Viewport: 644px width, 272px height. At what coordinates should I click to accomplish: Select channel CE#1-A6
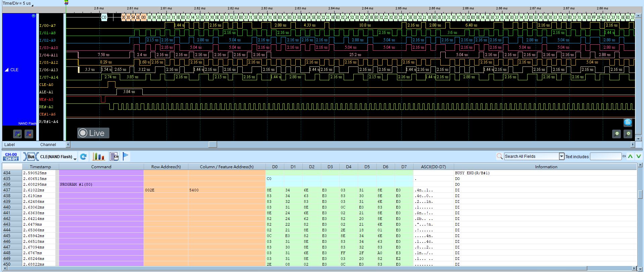[47, 114]
